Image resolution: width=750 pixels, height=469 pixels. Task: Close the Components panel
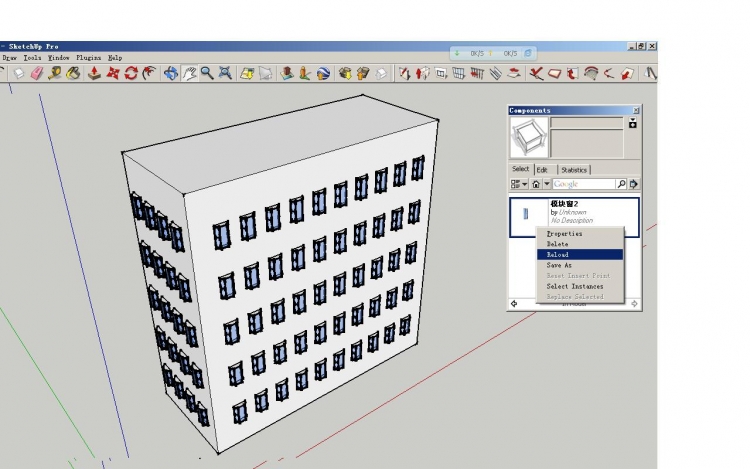point(636,110)
